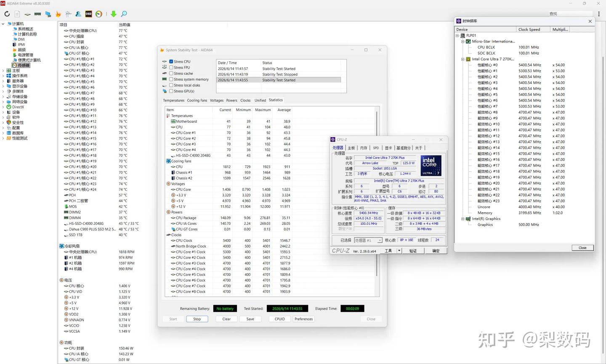Open the OSD panel toolbar icon
606x364 pixels.
[88, 14]
